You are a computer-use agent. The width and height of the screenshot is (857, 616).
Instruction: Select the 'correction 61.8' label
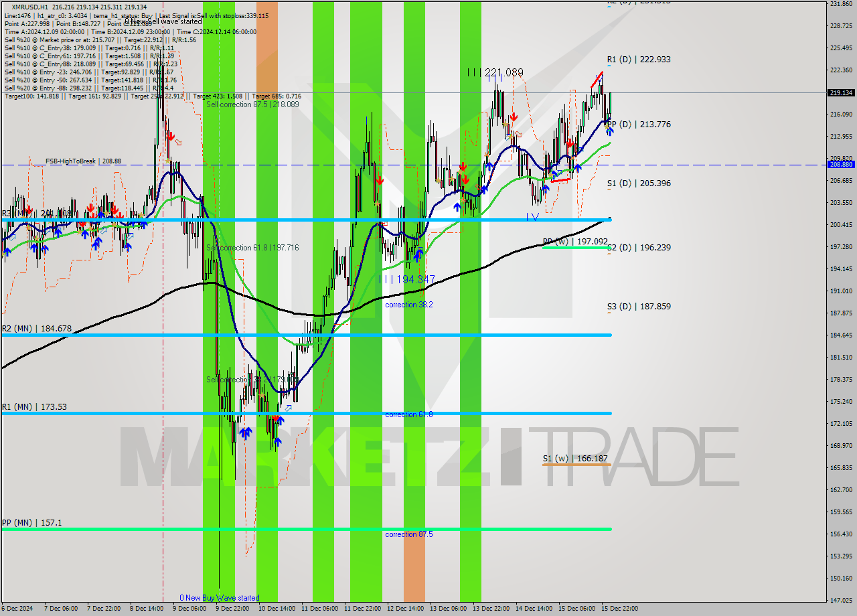tap(409, 415)
